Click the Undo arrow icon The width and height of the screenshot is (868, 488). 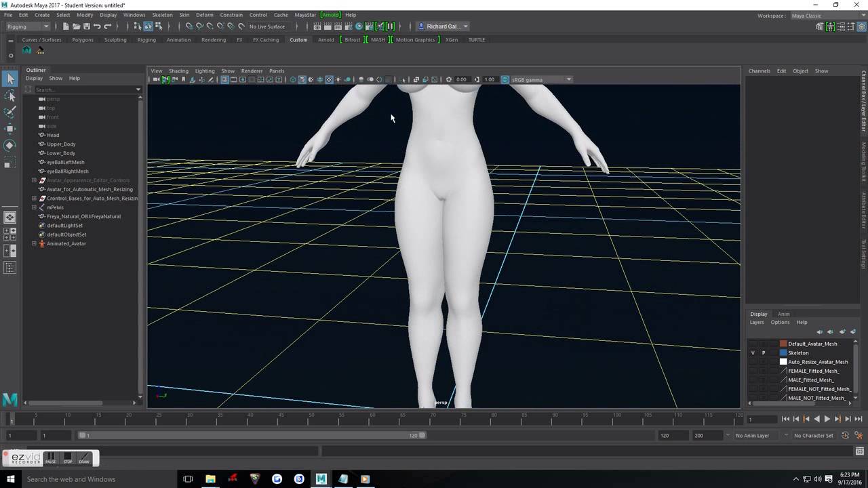coord(97,26)
